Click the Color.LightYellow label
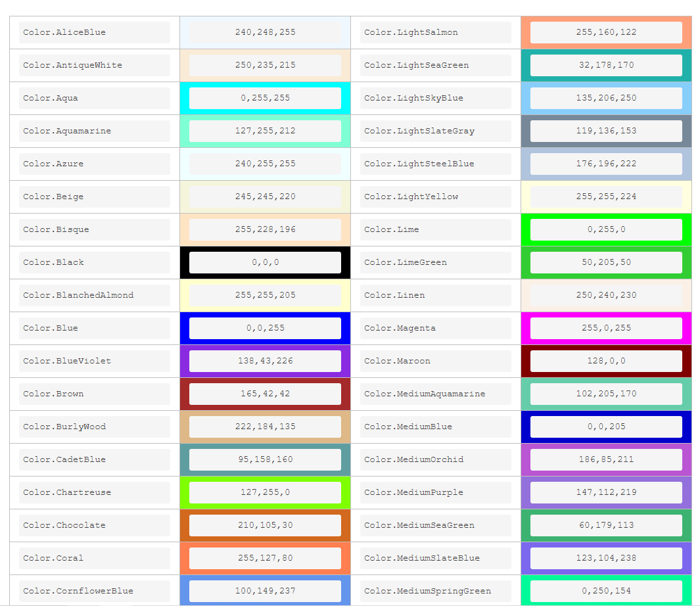The height and width of the screenshot is (606, 700). pos(436,197)
